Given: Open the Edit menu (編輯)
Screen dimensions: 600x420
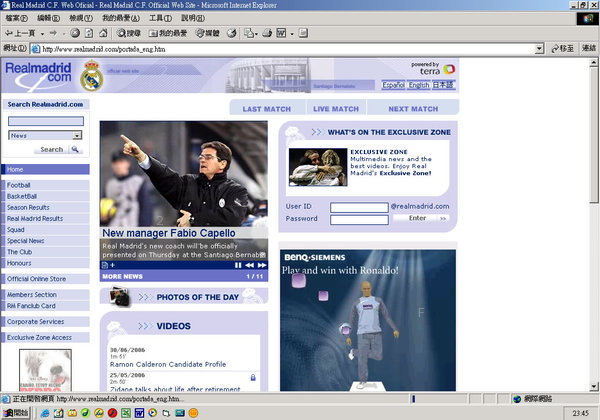Looking at the screenshot, I should 49,18.
